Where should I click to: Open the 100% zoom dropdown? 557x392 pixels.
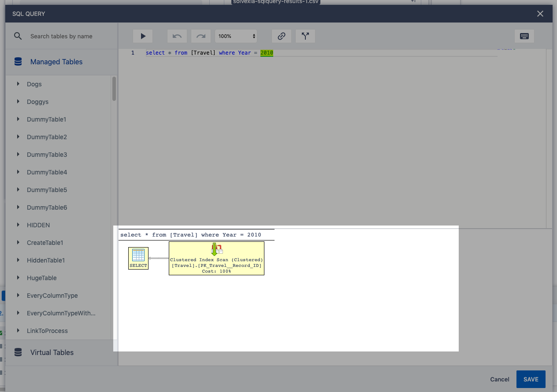(236, 36)
